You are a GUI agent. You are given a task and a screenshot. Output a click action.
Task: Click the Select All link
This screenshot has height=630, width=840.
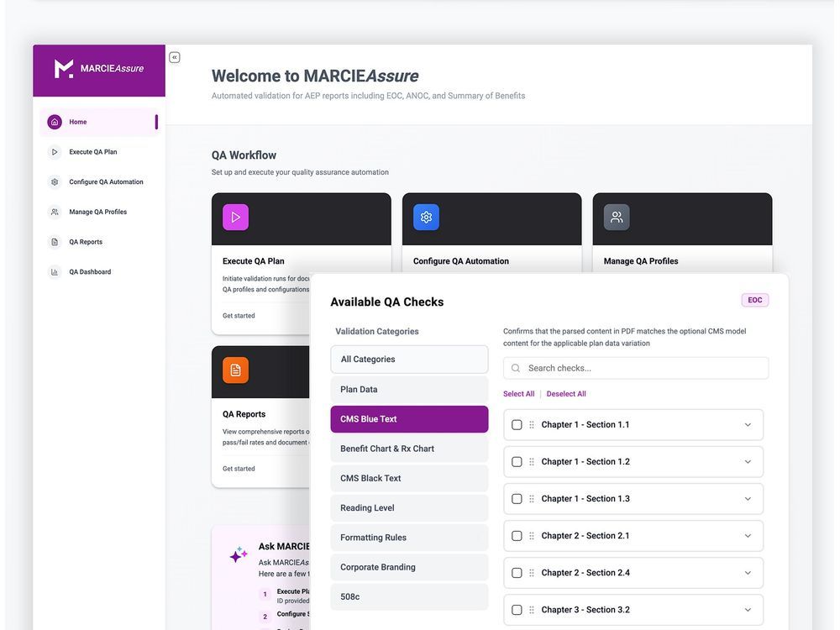518,392
